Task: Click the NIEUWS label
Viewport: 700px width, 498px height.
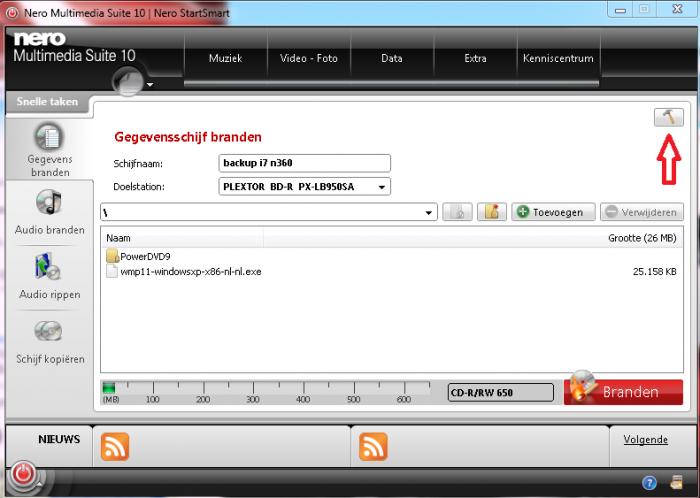Action: [59, 439]
